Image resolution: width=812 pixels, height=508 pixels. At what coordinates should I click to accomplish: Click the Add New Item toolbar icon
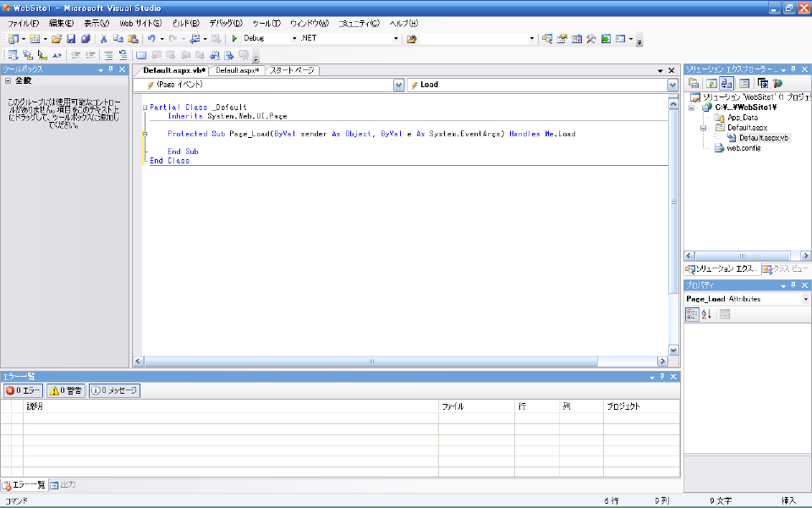point(35,39)
